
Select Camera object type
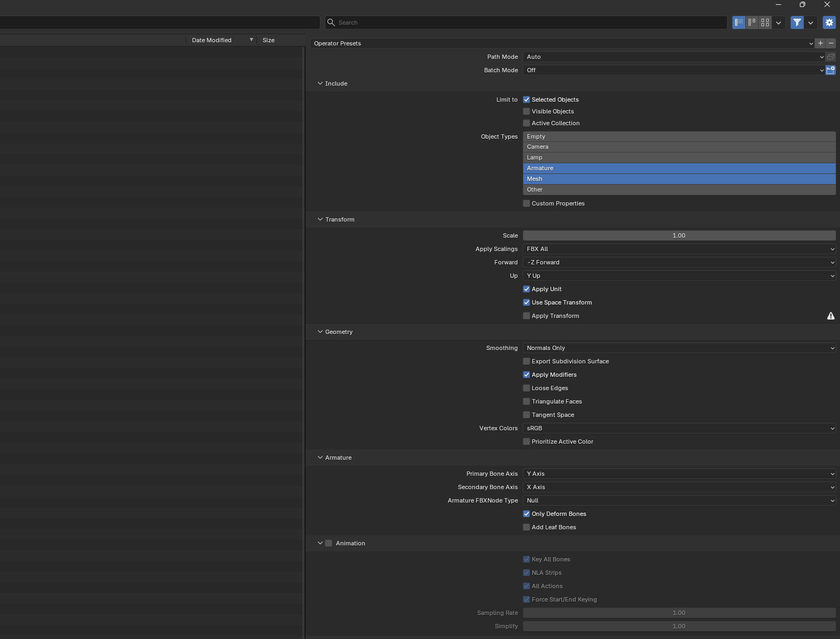pyautogui.click(x=679, y=147)
